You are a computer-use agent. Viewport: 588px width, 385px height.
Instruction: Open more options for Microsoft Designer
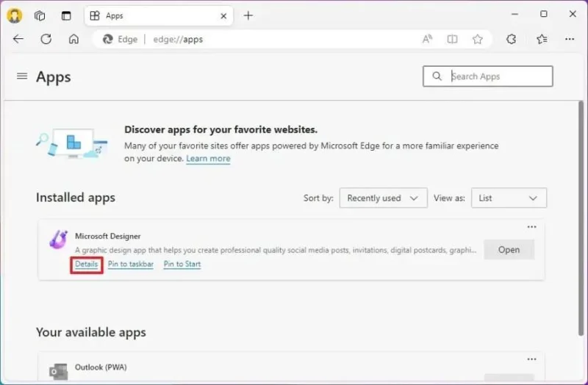click(531, 227)
